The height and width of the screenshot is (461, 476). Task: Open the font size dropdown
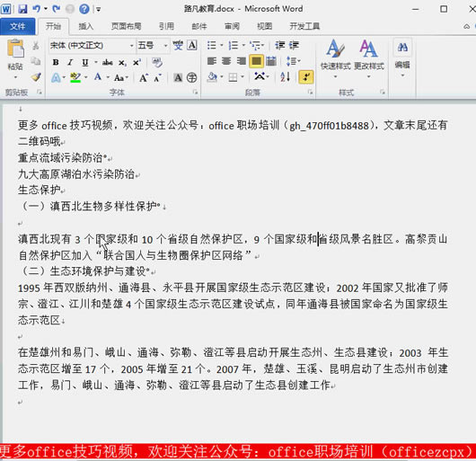165,46
